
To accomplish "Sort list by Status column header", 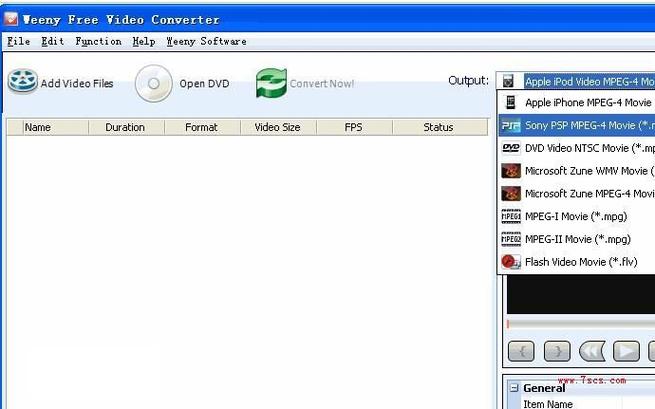I will pyautogui.click(x=440, y=127).
